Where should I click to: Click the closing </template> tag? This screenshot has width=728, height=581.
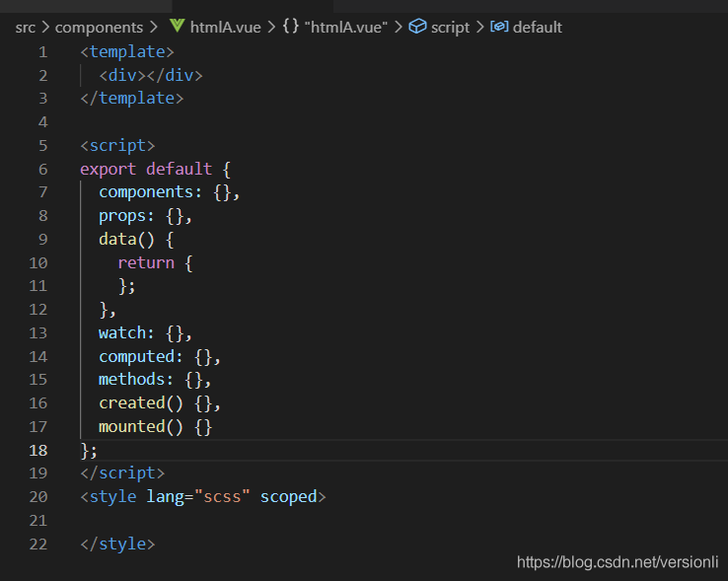132,99
